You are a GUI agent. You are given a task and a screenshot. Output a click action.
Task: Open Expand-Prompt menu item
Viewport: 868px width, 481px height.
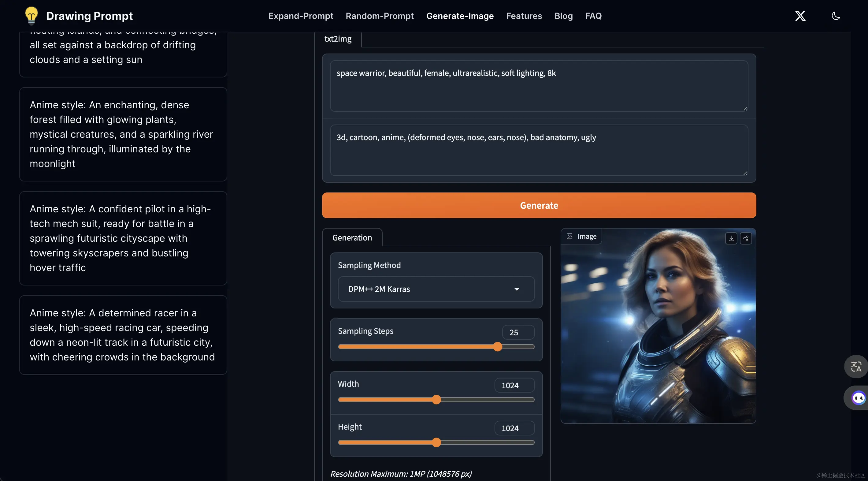click(x=301, y=16)
